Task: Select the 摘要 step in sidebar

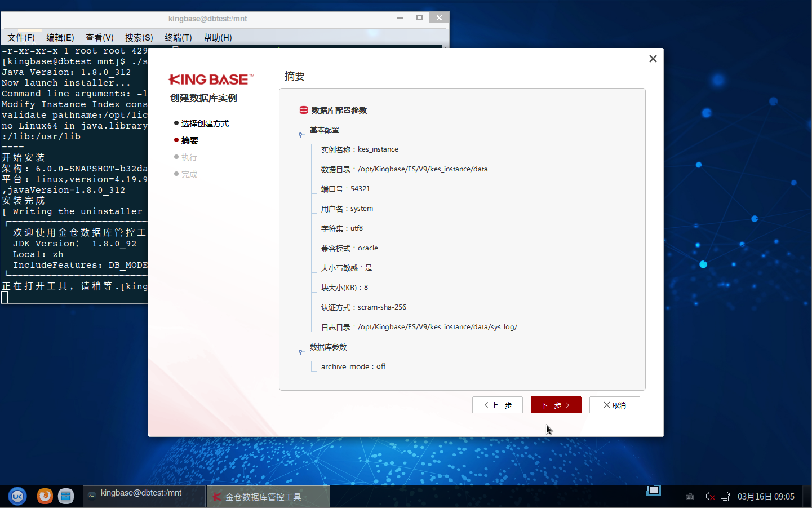Action: click(x=189, y=140)
